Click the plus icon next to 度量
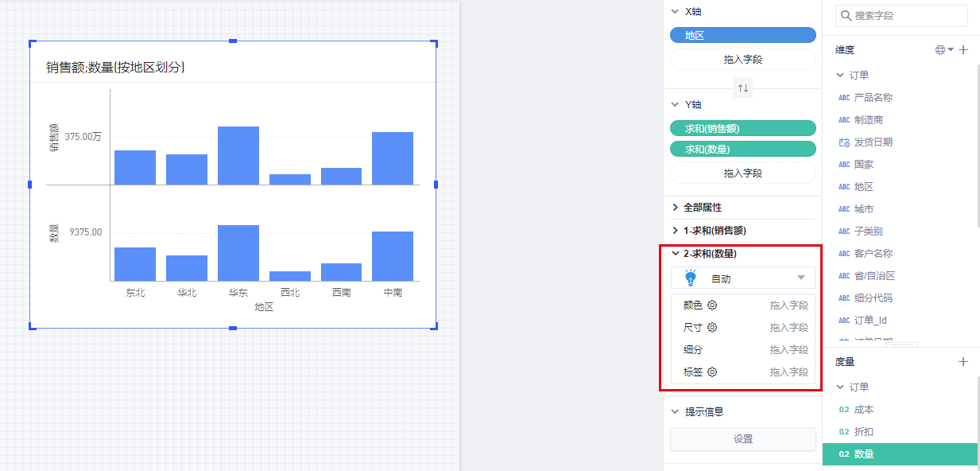 [x=963, y=362]
